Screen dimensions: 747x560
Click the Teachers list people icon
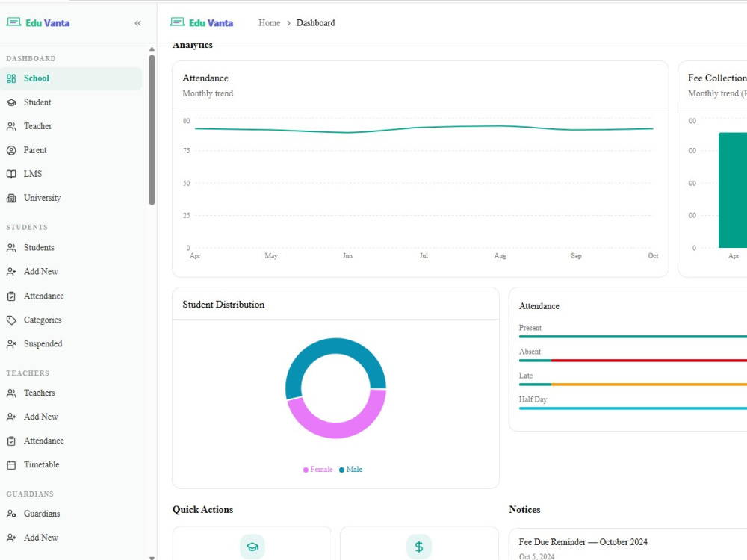click(x=11, y=393)
